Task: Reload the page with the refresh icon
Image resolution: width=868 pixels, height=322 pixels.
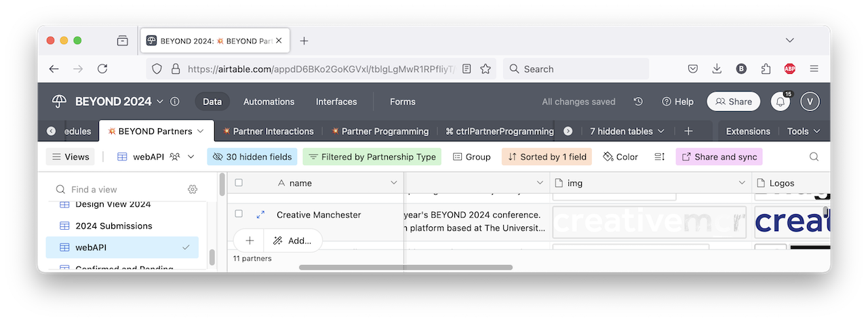Action: [102, 68]
